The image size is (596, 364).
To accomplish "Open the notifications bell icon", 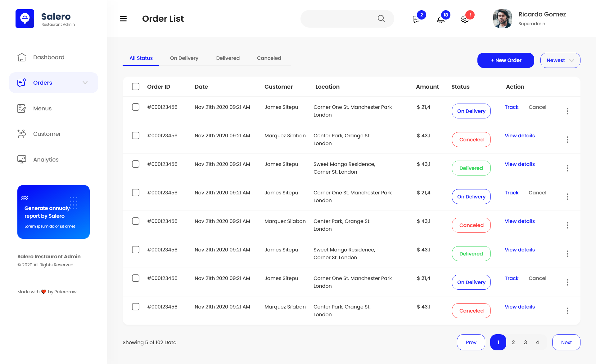I will tap(440, 20).
